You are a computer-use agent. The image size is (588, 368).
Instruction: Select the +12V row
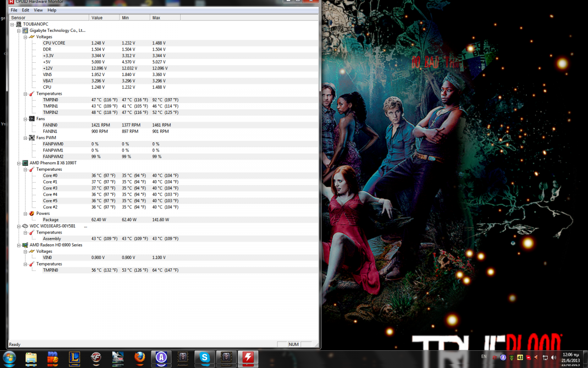click(x=164, y=68)
